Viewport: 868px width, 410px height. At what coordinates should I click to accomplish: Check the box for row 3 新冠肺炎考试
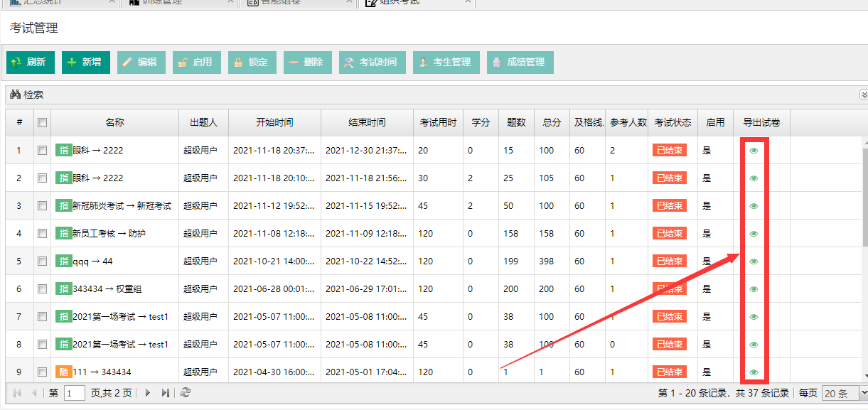[43, 206]
